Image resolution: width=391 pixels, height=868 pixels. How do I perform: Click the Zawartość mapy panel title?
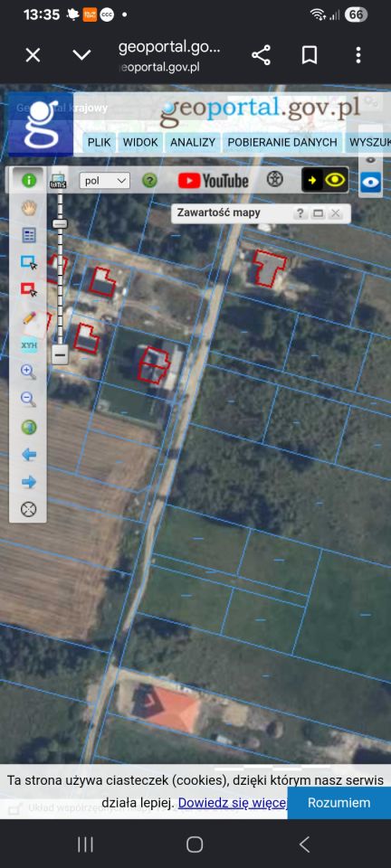point(218,212)
